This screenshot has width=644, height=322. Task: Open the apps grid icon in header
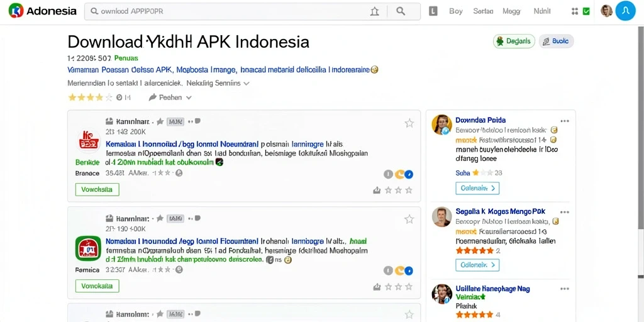(x=575, y=11)
